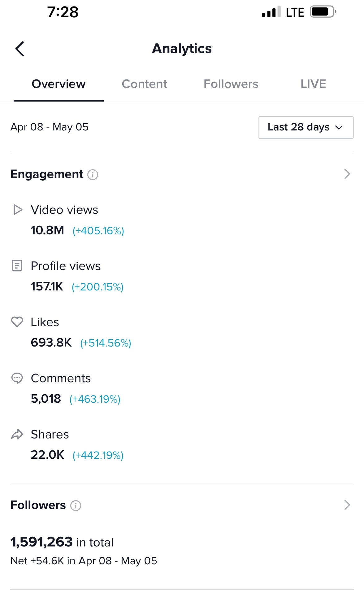The image size is (364, 590).
Task: Tap the Profile views document icon
Action: tap(17, 266)
